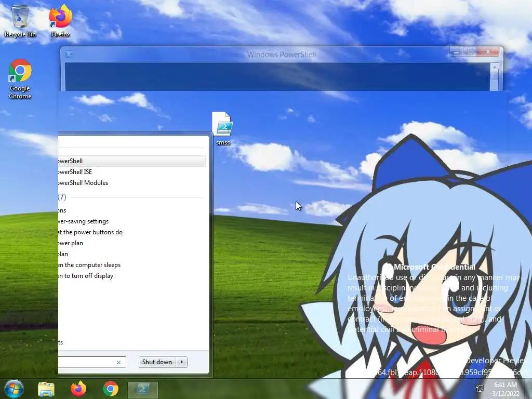Open PowerShell Modules from search results
The height and width of the screenshot is (399, 532).
(131, 182)
